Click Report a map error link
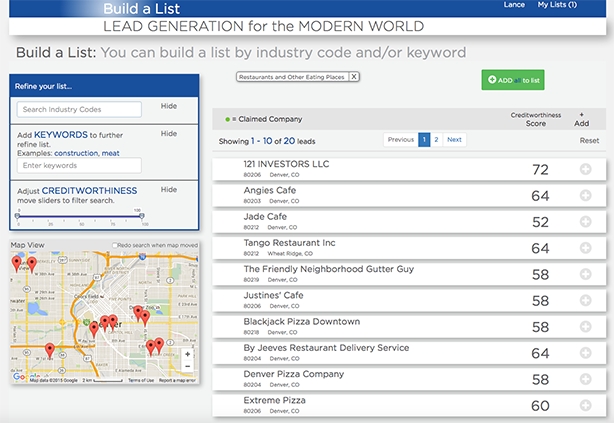This screenshot has height=423, width=614. [177, 380]
